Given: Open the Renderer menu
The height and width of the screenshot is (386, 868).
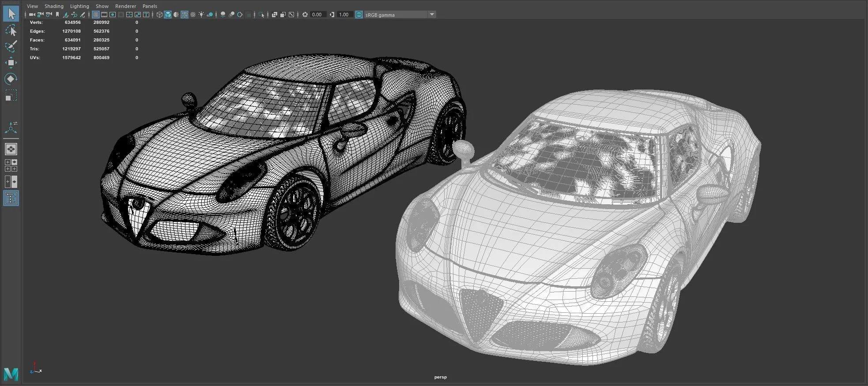Looking at the screenshot, I should pyautogui.click(x=125, y=6).
